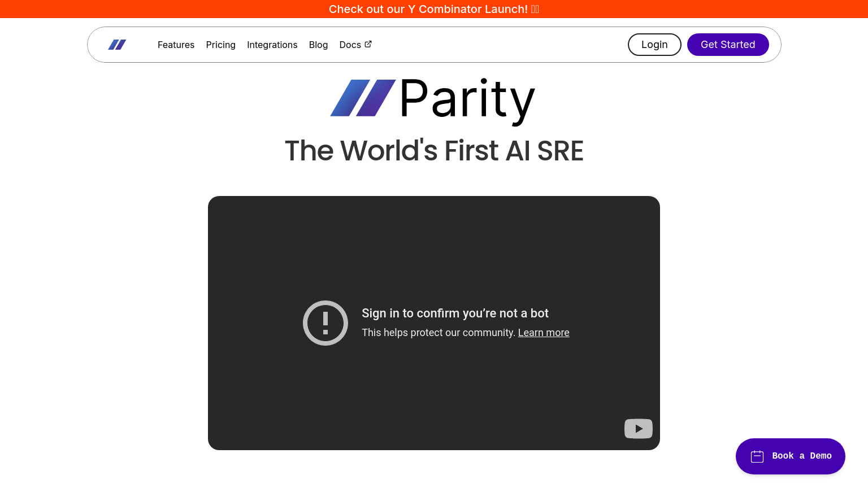Viewport: 868px width, 488px height.
Task: Open the Integrations nav link
Action: click(272, 45)
